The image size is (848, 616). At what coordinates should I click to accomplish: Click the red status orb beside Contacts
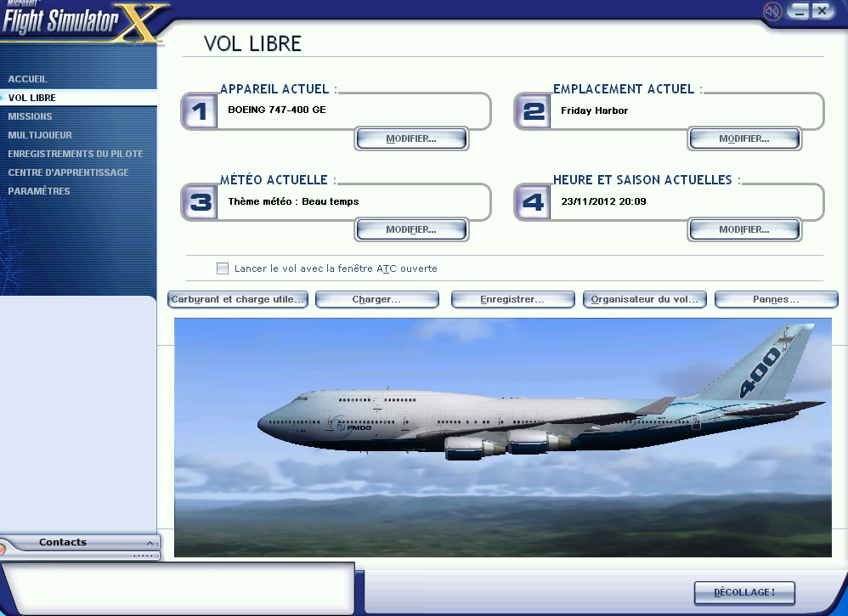tap(3, 549)
